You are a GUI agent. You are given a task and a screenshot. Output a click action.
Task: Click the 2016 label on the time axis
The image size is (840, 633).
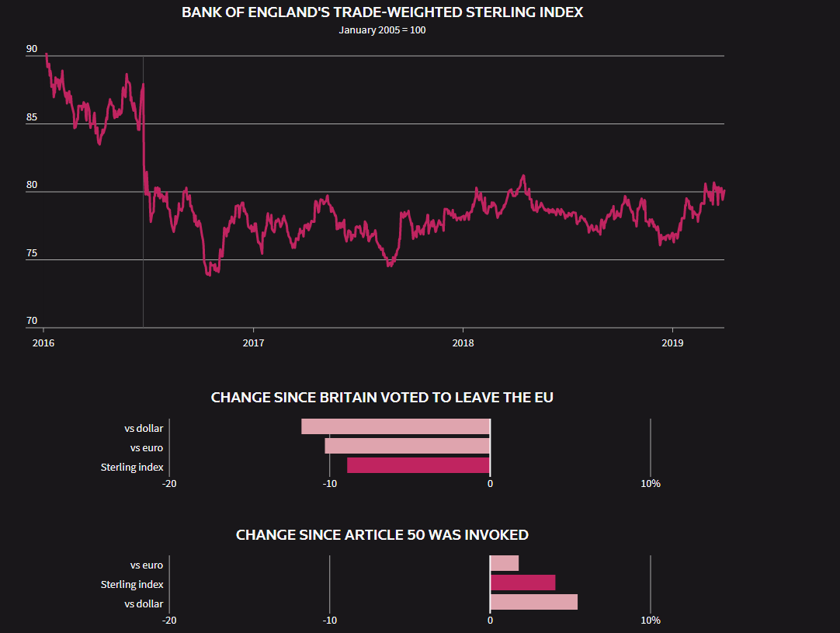pos(43,343)
